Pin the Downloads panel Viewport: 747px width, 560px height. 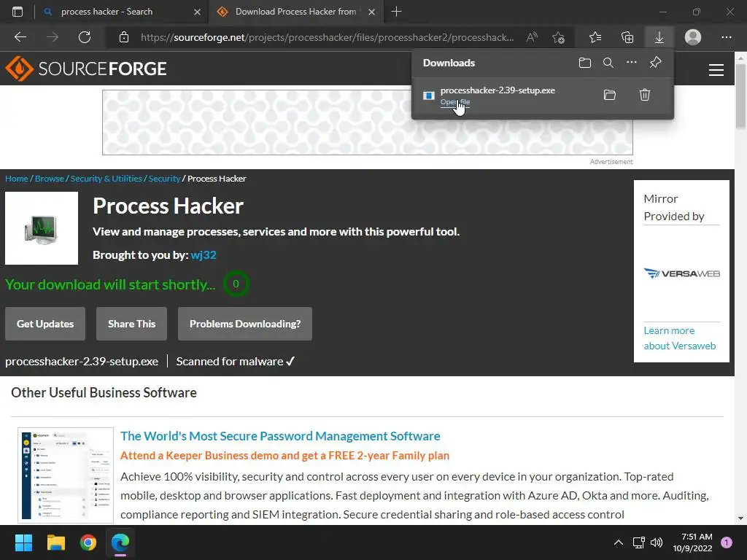point(656,63)
